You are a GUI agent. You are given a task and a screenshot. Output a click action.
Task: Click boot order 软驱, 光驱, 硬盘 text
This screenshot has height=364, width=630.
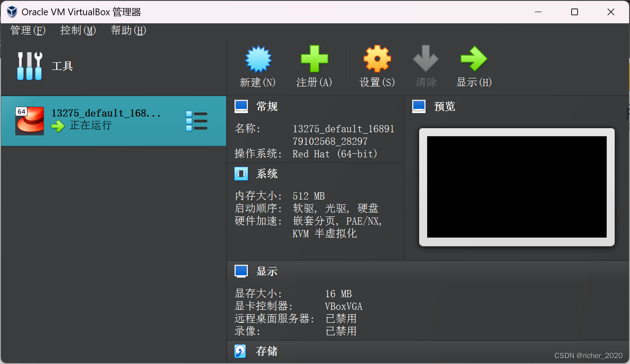click(336, 208)
